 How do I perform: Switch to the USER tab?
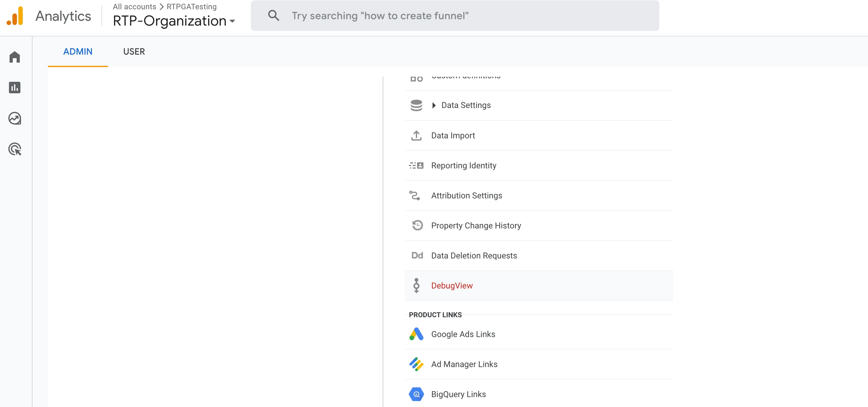134,51
